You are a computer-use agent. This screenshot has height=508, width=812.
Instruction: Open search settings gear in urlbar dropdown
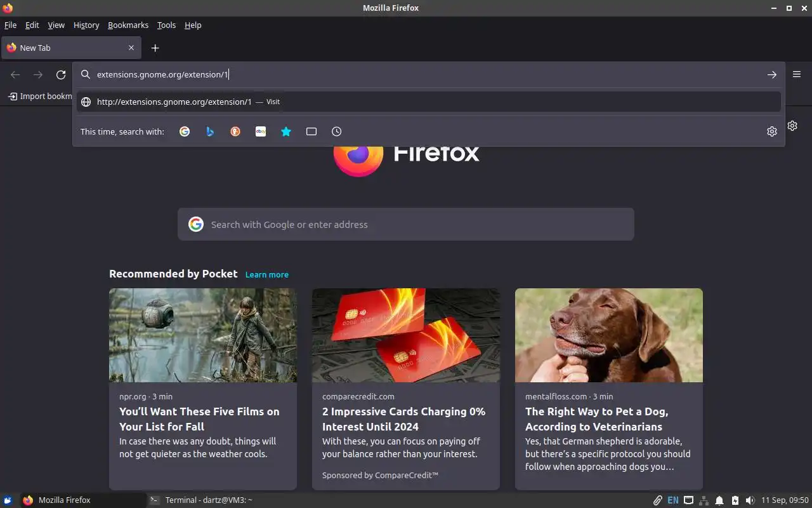(x=772, y=131)
